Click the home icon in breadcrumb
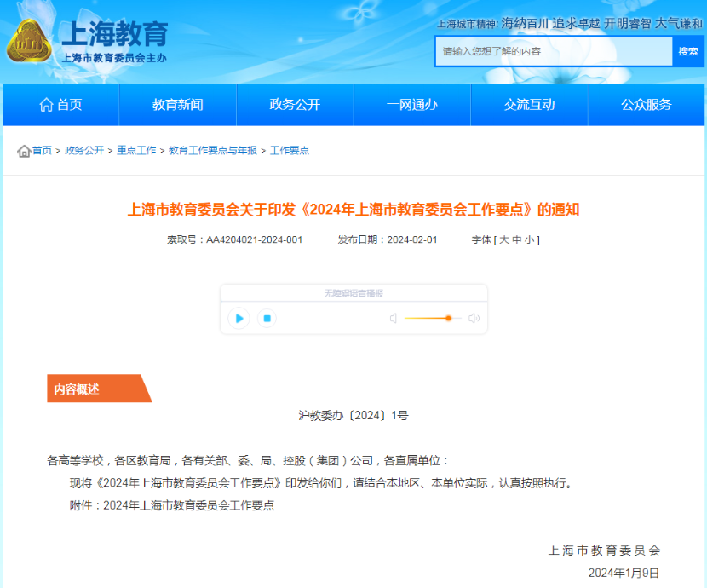This screenshot has height=588, width=707. click(24, 151)
